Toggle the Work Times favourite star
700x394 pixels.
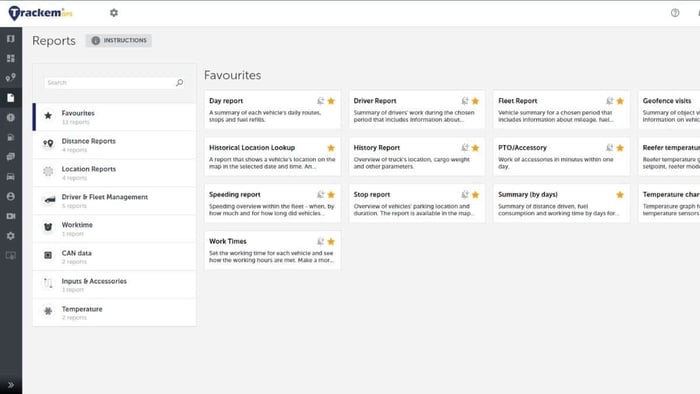(331, 241)
